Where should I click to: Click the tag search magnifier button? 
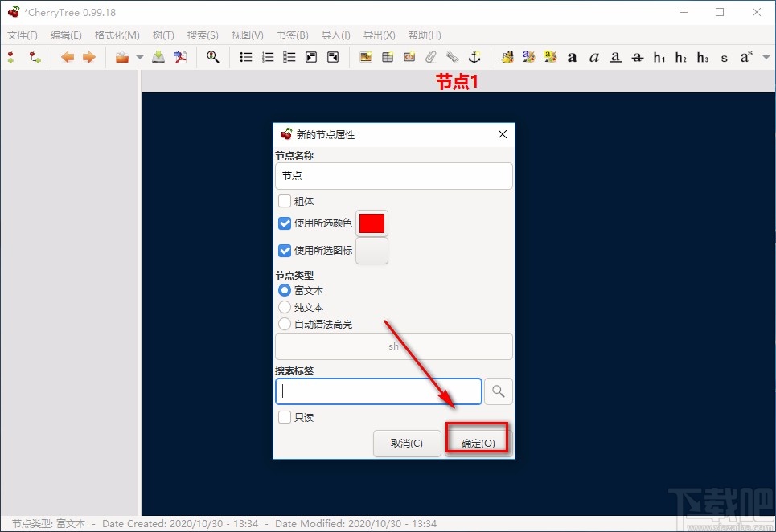(499, 391)
